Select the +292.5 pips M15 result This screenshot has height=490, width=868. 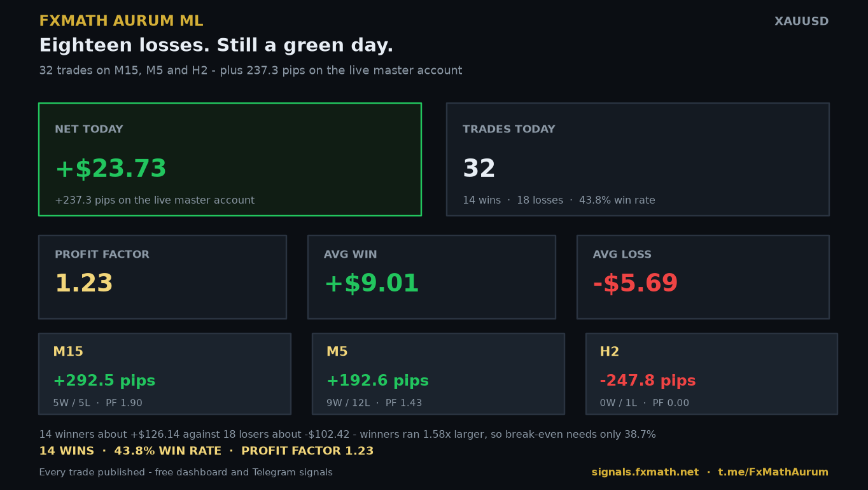pyautogui.click(x=104, y=381)
